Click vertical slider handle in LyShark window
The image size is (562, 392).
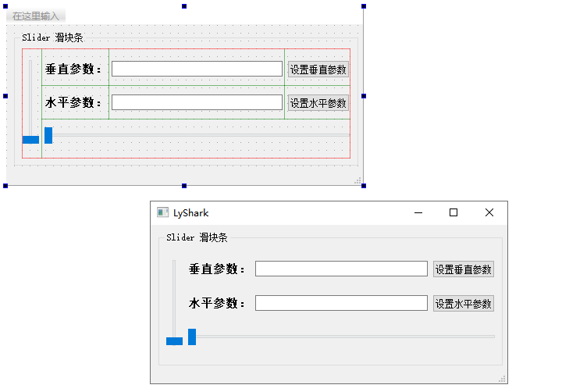click(x=174, y=341)
